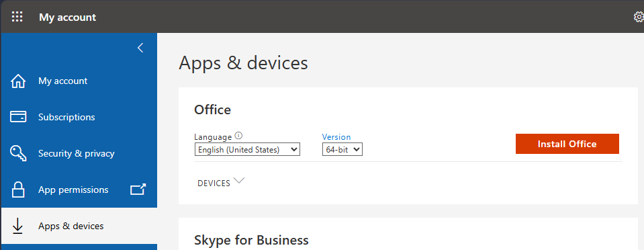Screen dimensions: 644x250
Task: Expand the DEVICES section chevron
Action: [x=239, y=181]
